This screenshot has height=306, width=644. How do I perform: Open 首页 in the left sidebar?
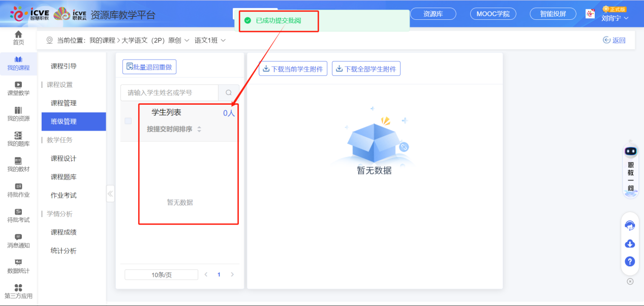pyautogui.click(x=18, y=38)
